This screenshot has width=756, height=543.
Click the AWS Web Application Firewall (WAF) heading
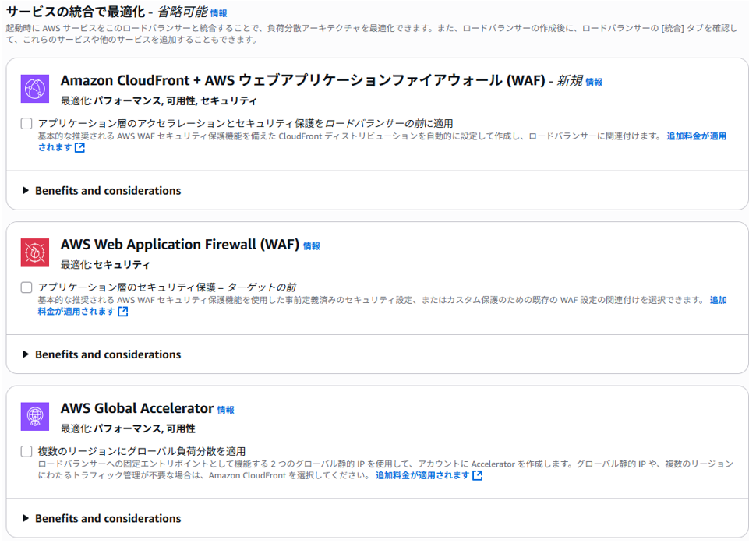click(180, 245)
